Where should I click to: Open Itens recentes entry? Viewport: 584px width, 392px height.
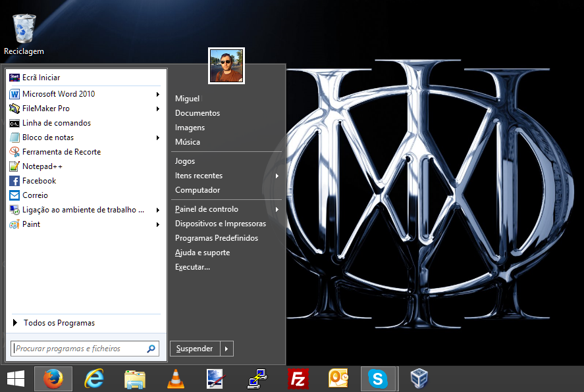pos(199,176)
